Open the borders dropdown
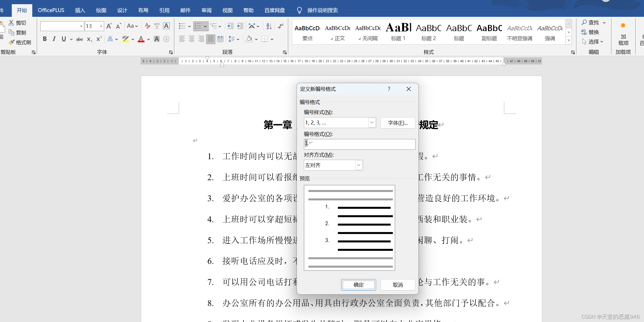Screen dimensions: 644x322 point(272,39)
